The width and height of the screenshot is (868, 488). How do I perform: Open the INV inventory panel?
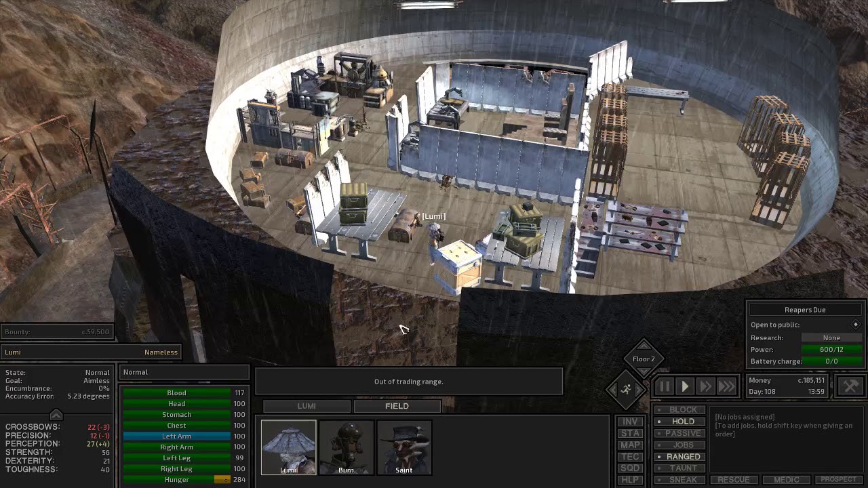(630, 422)
